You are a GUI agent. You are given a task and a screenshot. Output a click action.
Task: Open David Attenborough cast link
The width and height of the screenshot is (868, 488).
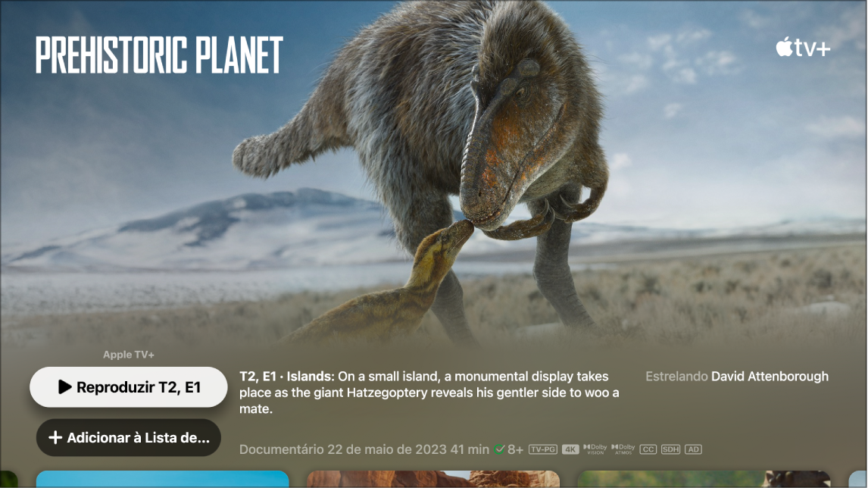[x=770, y=377]
